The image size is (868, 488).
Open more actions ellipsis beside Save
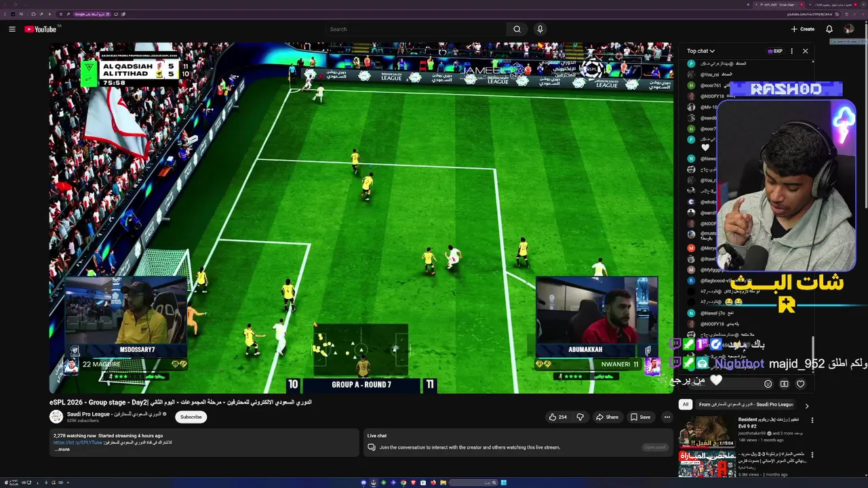pos(667,417)
